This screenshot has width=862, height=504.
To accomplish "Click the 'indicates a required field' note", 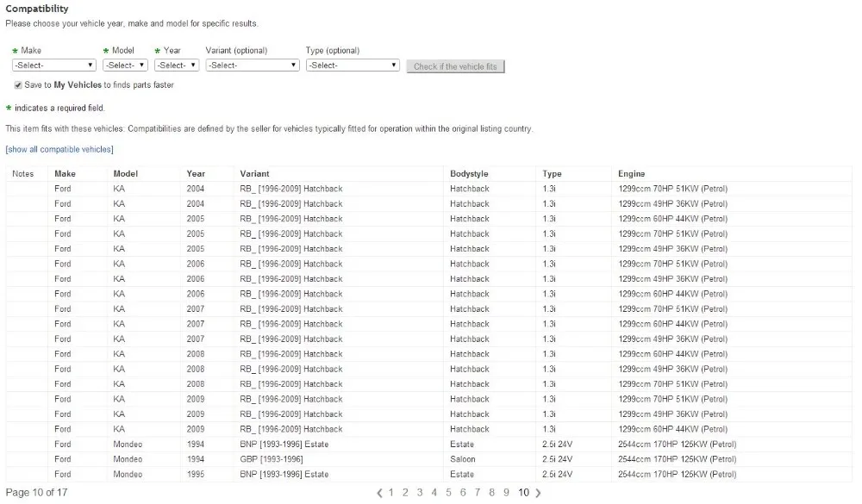I will [x=59, y=109].
